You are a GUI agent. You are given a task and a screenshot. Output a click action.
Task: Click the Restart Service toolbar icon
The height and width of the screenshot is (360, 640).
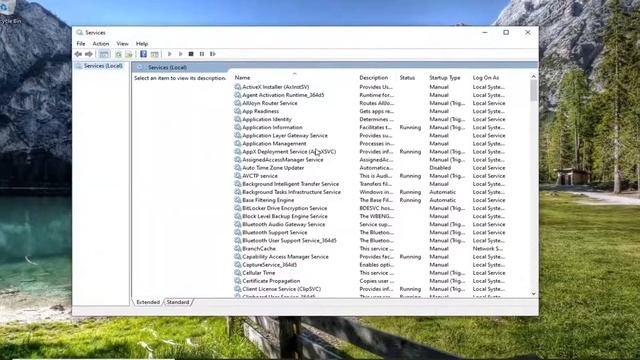pos(213,54)
